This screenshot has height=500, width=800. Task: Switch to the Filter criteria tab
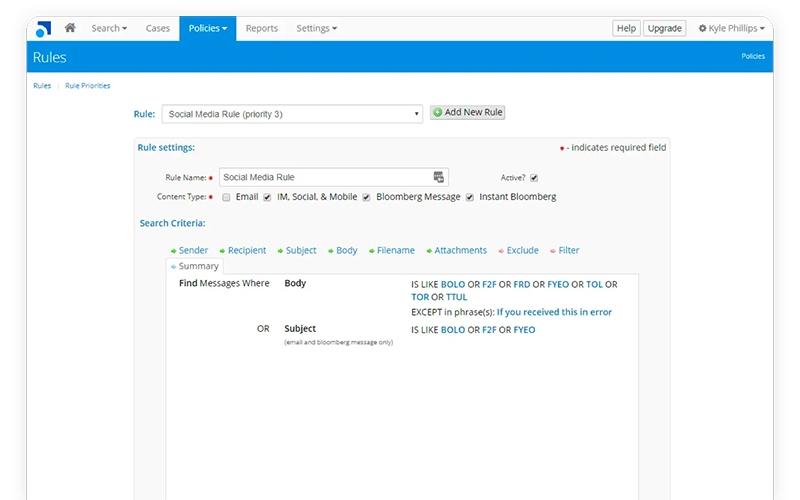click(x=569, y=251)
